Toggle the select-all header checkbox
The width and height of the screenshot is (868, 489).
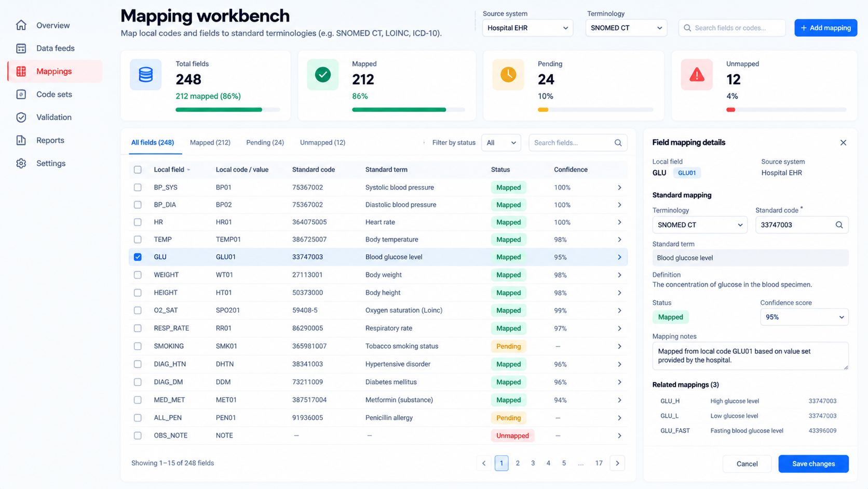pos(138,169)
